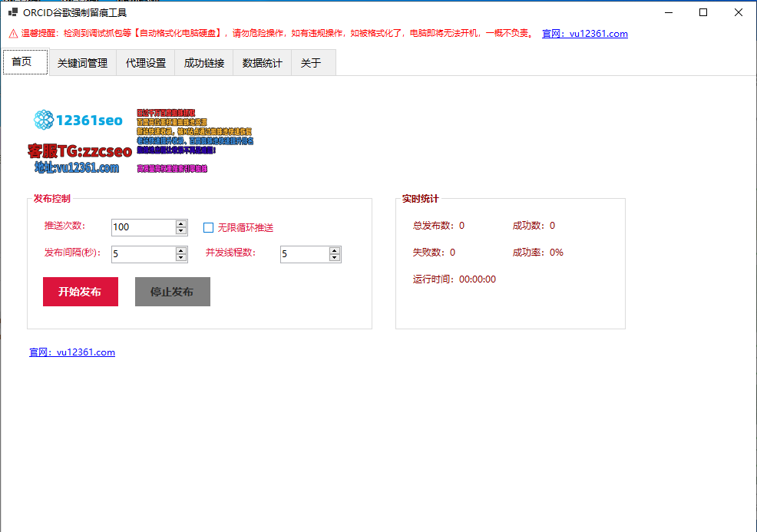Increase 发布间隔 with the up arrow
This screenshot has height=532, width=757.
point(181,250)
